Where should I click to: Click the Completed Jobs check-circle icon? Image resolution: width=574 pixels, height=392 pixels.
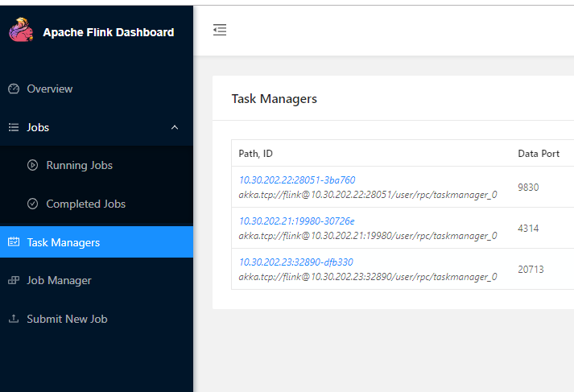coord(32,204)
